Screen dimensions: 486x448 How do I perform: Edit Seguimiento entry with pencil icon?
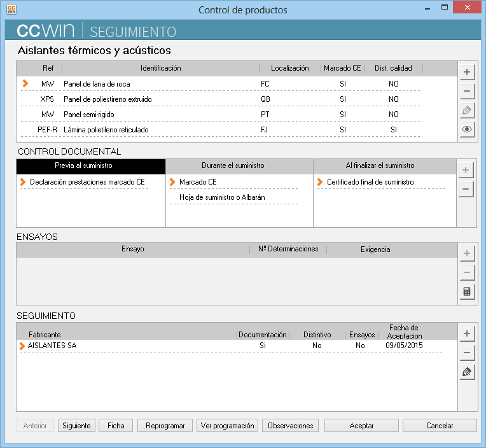[467, 372]
